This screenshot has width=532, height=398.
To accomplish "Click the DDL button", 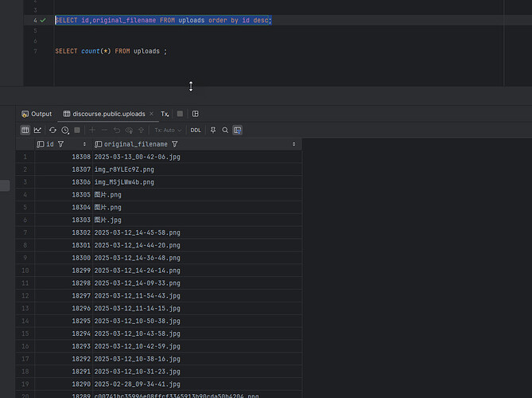I will pyautogui.click(x=196, y=130).
